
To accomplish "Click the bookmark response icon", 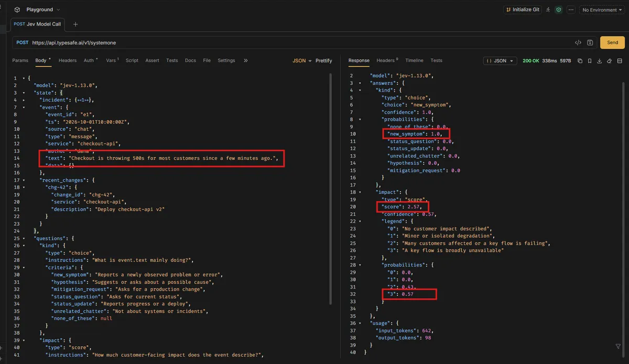I will pyautogui.click(x=590, y=61).
